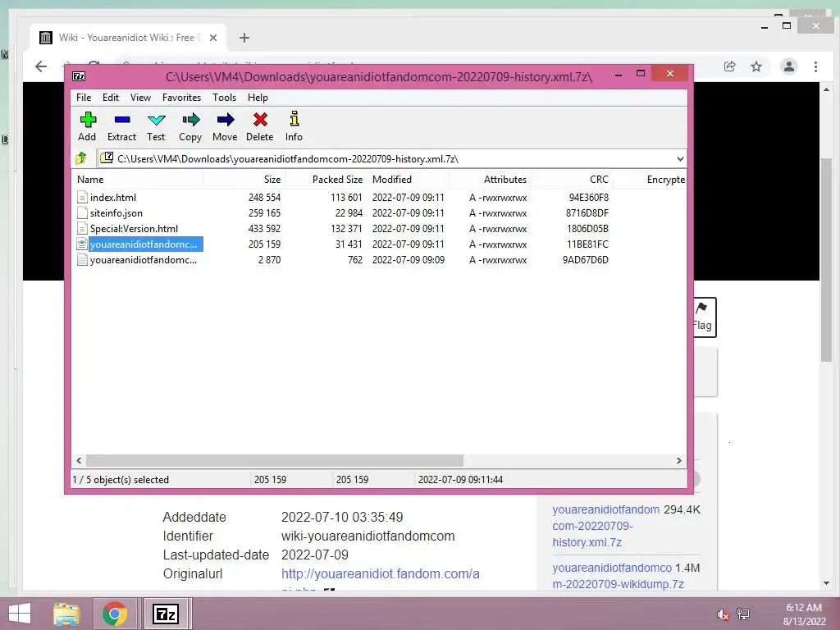The image size is (840, 630).
Task: Sort by Modified column header
Action: pyautogui.click(x=409, y=180)
